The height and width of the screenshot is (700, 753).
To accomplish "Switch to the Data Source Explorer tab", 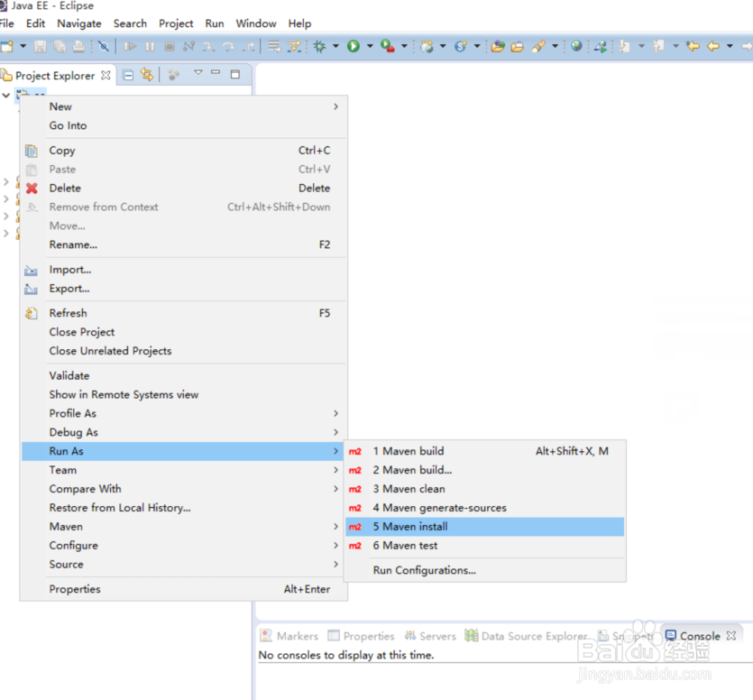I will point(526,636).
